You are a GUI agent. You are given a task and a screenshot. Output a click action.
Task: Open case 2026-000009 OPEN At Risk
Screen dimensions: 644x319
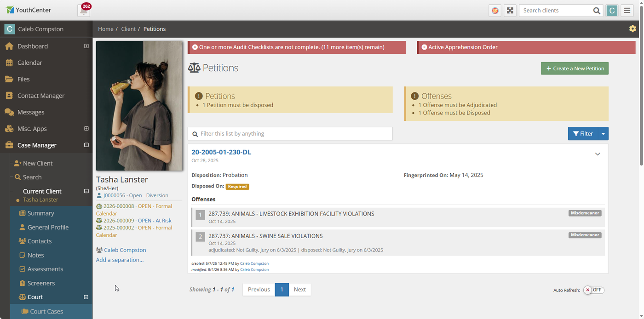[x=137, y=221]
